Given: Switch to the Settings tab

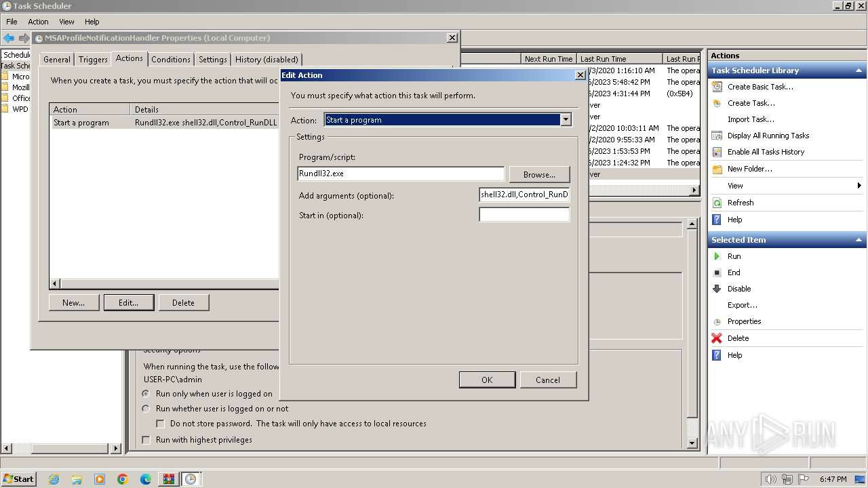Looking at the screenshot, I should pyautogui.click(x=213, y=60).
